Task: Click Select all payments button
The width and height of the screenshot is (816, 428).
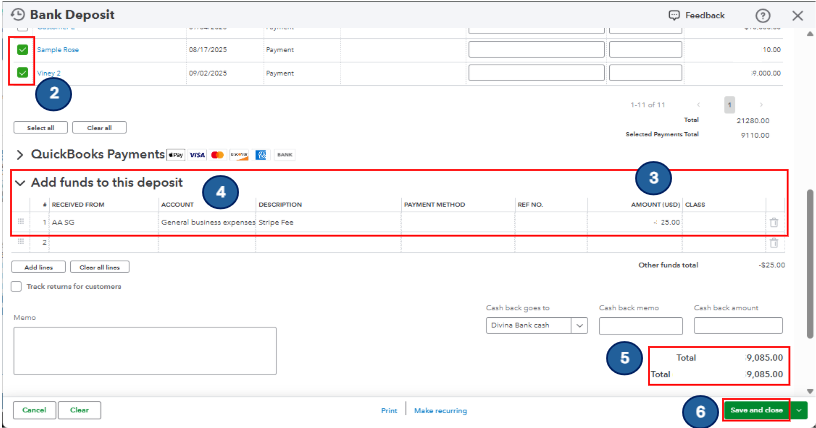Action: coord(41,128)
